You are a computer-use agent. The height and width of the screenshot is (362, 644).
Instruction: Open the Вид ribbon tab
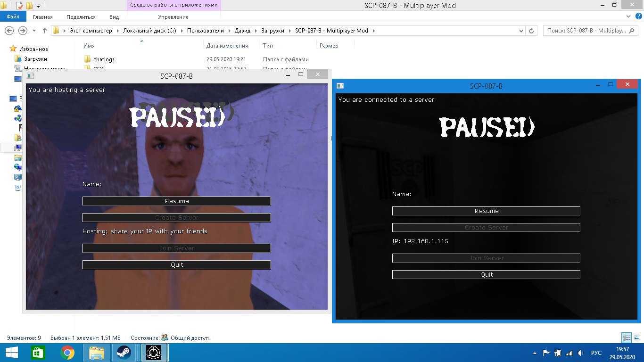(114, 17)
